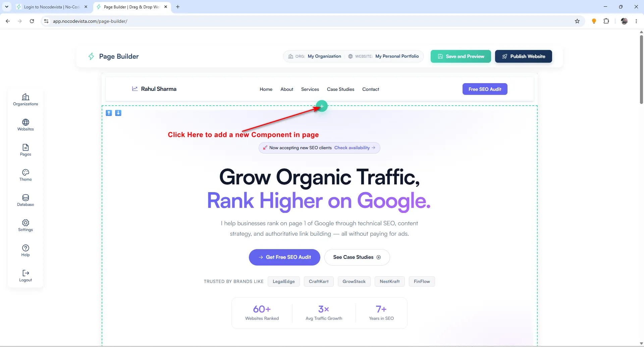Open a new browser tab

[178, 7]
